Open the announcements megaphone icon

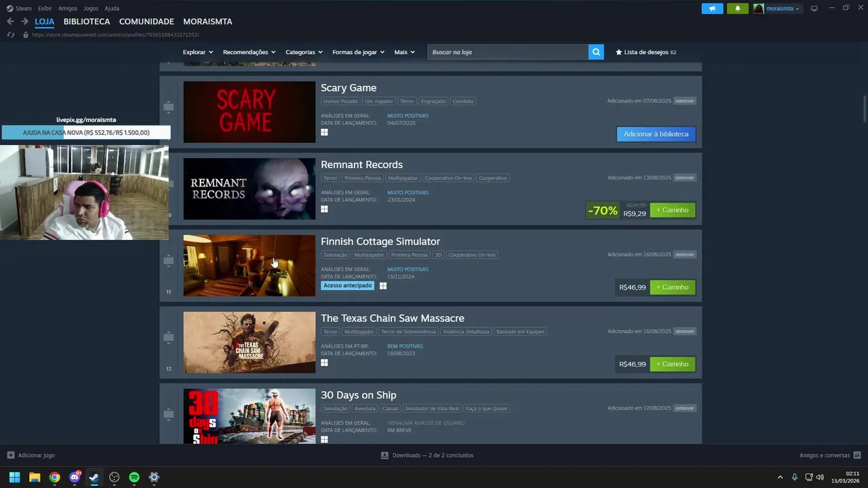pyautogui.click(x=712, y=8)
